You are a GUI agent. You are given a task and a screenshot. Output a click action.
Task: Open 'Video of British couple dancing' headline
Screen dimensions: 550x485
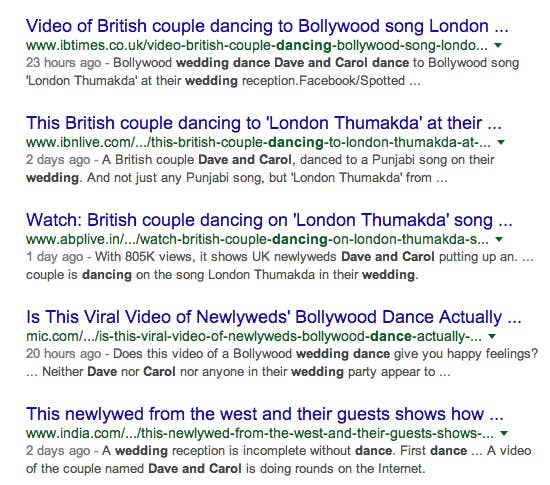click(267, 26)
